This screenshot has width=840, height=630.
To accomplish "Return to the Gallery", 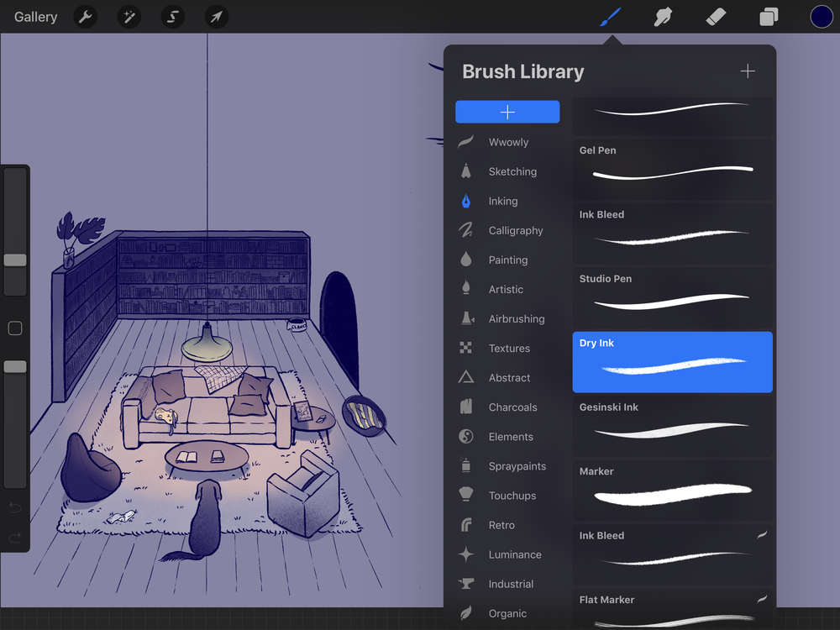I will tap(35, 17).
